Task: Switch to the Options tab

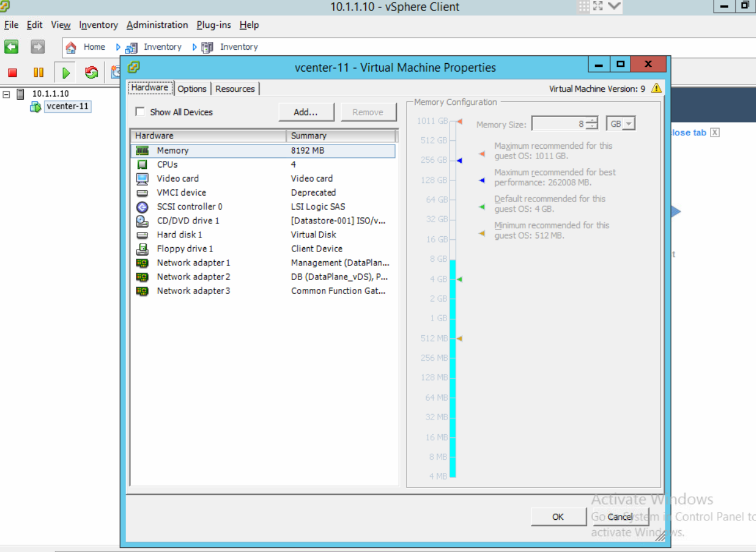Action: (192, 89)
